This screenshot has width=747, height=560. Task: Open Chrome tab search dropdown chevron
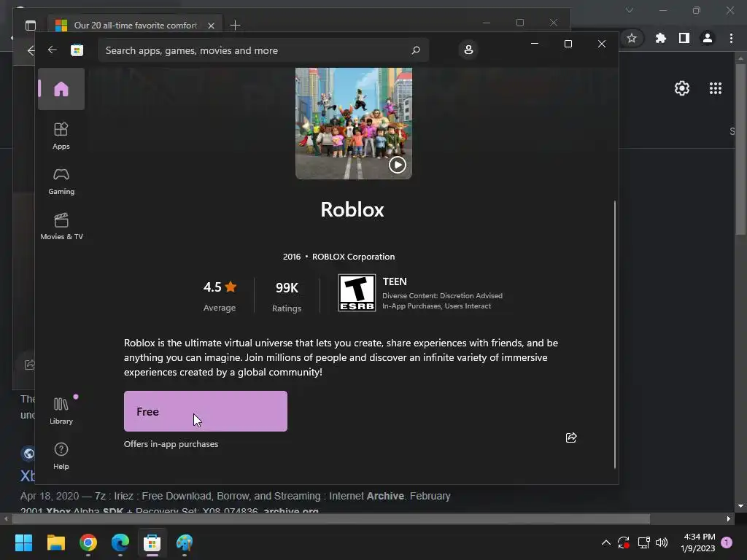pyautogui.click(x=630, y=10)
